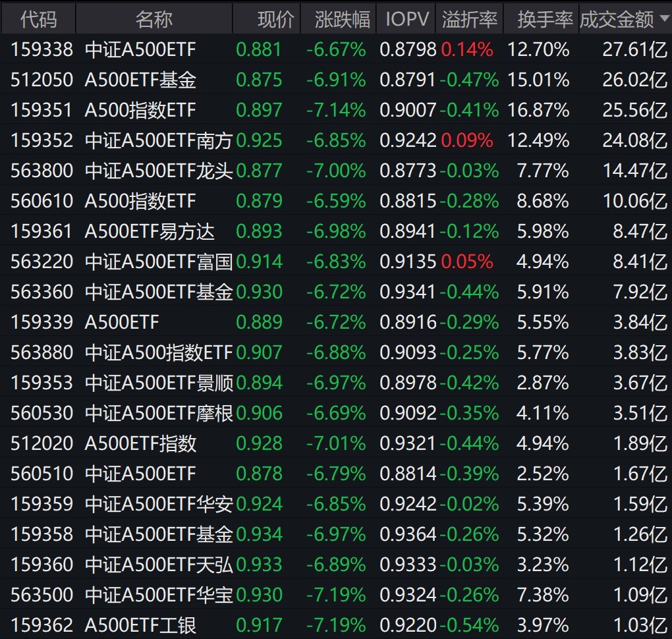Image resolution: width=672 pixels, height=639 pixels.
Task: Select 中证A500ETF摩根 name
Action: (x=159, y=413)
